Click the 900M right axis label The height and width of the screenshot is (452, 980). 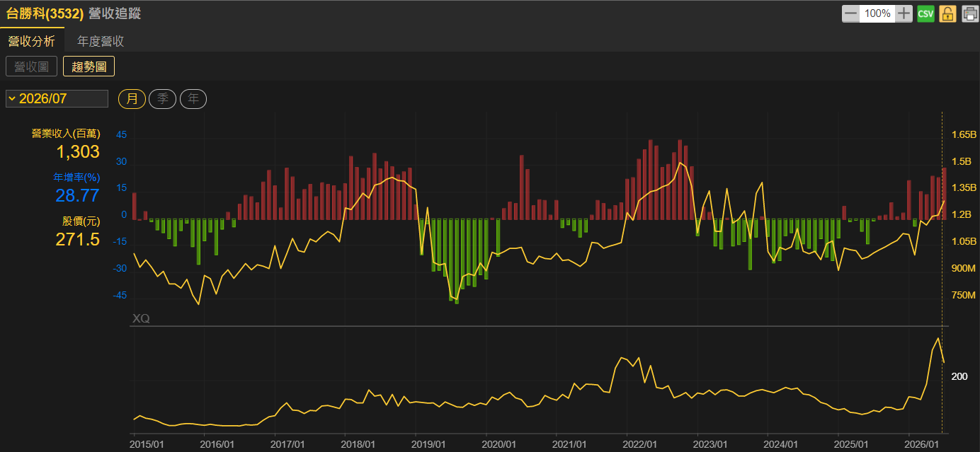coord(964,268)
